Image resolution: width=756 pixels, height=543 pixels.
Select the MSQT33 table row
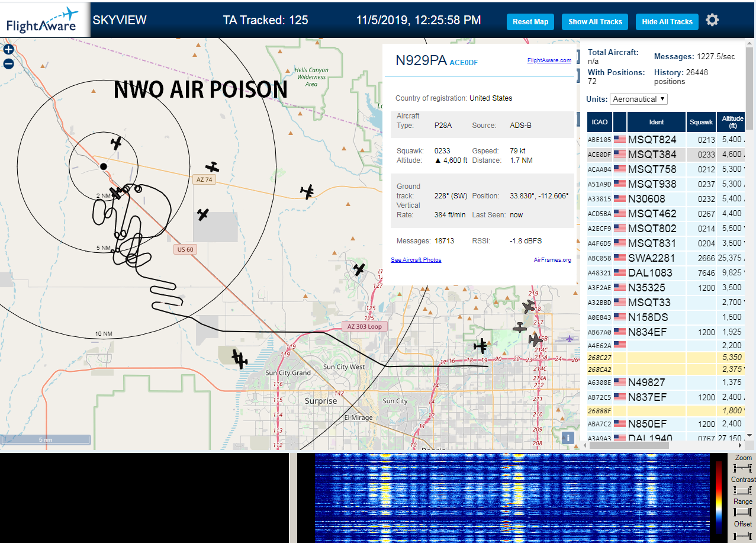tap(666, 303)
